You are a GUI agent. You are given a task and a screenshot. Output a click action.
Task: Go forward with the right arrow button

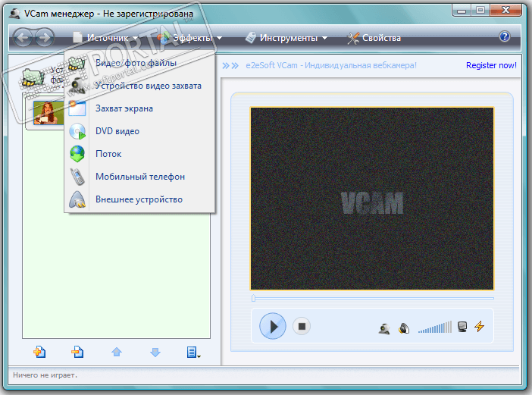click(x=45, y=37)
